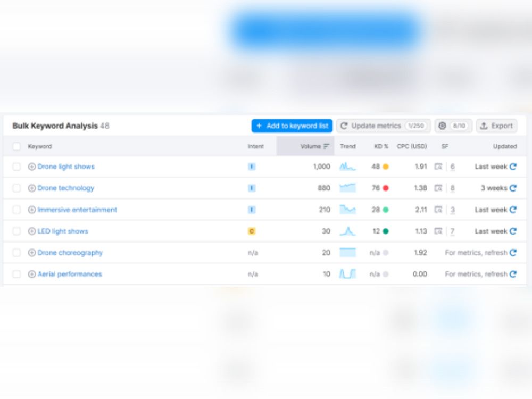Check the Aerial performances row
This screenshot has width=532, height=399.
point(16,274)
